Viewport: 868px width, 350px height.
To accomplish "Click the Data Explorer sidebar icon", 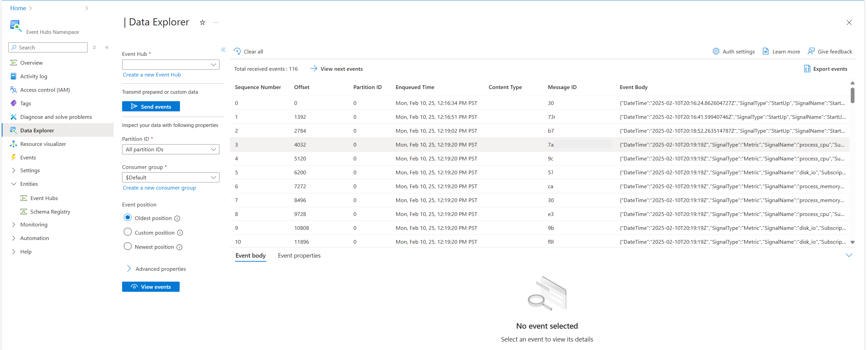I will coord(14,130).
